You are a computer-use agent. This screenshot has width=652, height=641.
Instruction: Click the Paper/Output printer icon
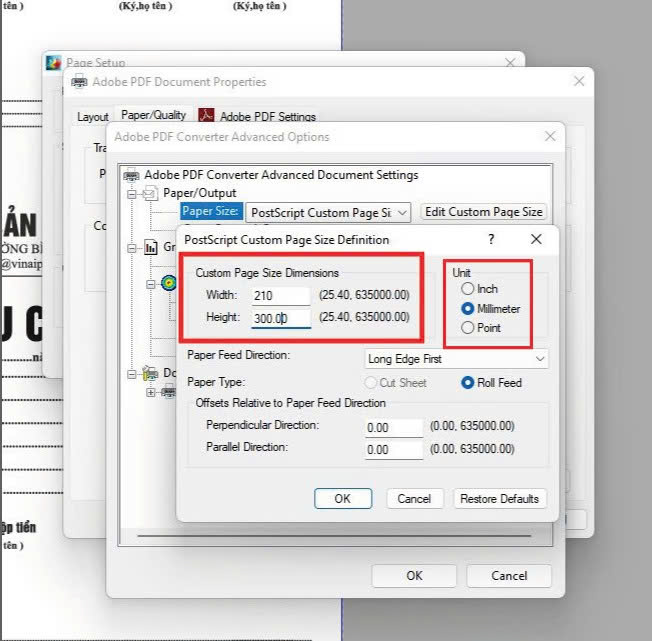coord(150,193)
